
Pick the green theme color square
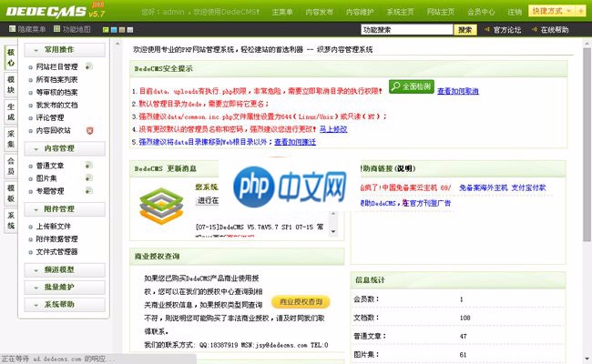(x=106, y=30)
